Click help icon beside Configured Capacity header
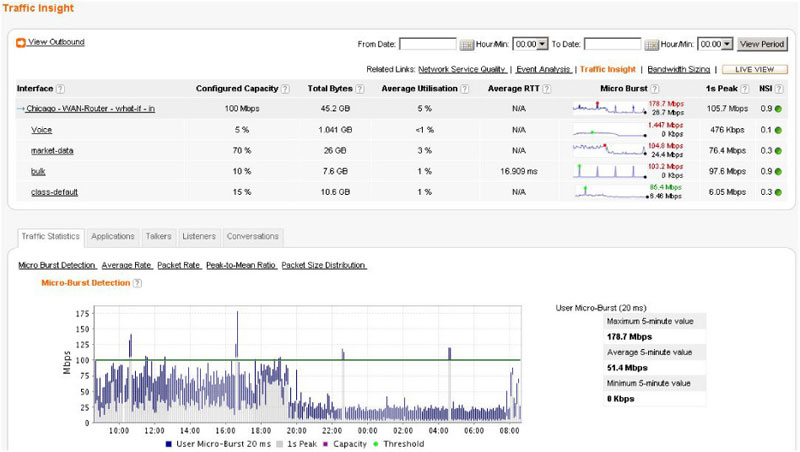Screen dimensions: 800x452 pos(285,89)
